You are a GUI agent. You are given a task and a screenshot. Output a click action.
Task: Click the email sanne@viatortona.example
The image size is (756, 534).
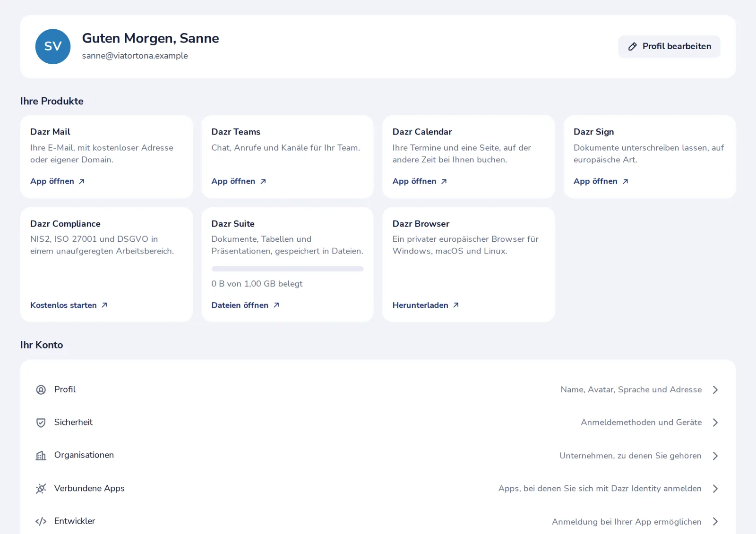tap(135, 56)
